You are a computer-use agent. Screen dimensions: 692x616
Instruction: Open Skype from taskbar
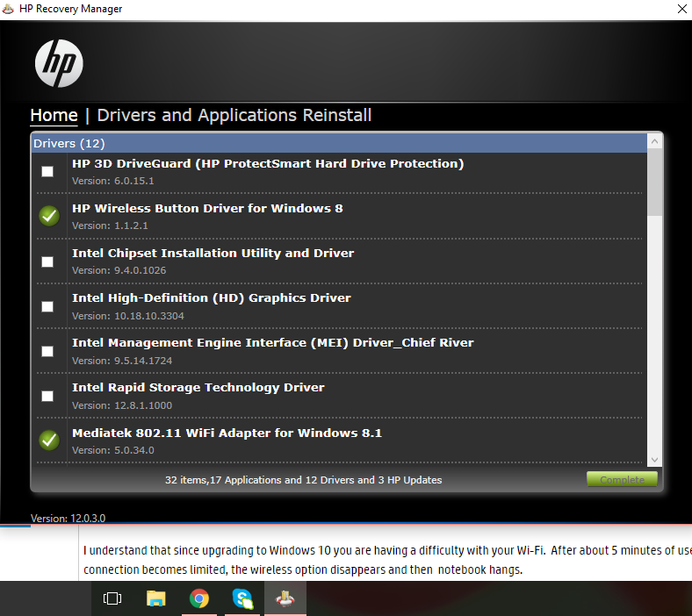pos(242,598)
